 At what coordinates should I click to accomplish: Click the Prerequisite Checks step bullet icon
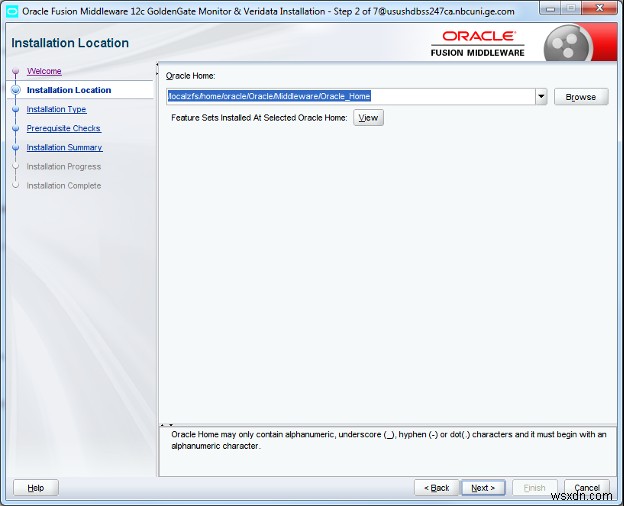click(x=16, y=128)
